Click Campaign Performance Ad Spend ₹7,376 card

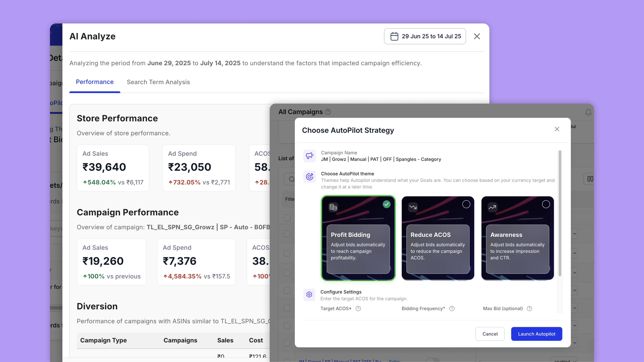[x=197, y=262]
